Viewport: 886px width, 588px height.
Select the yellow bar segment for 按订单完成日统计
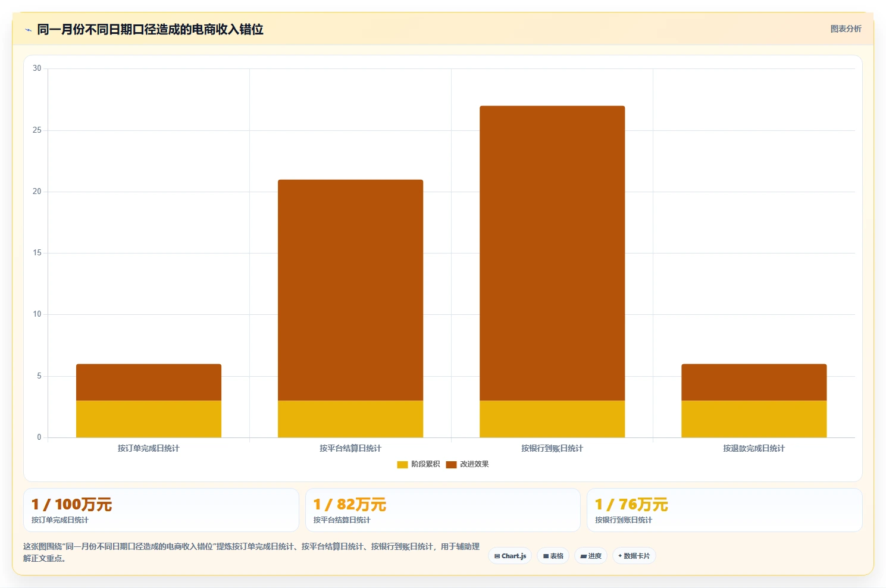(149, 419)
